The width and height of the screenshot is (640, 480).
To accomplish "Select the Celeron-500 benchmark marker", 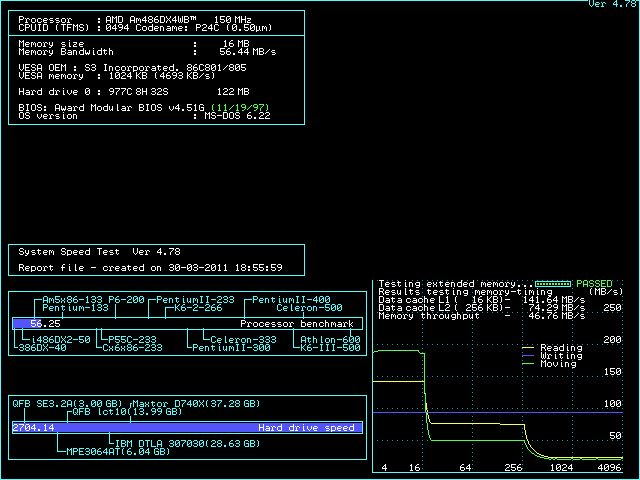I will coord(309,308).
